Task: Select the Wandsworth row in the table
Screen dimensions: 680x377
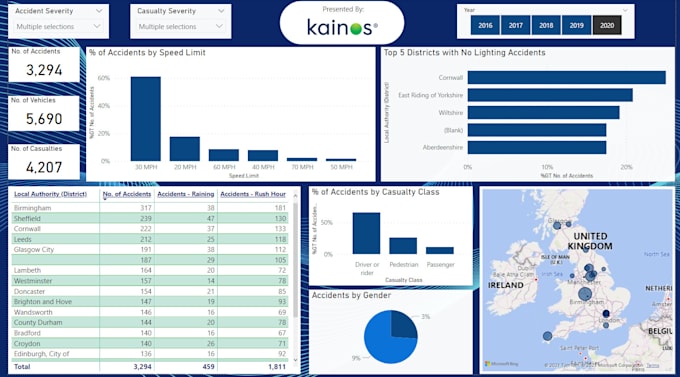Action: (150, 312)
